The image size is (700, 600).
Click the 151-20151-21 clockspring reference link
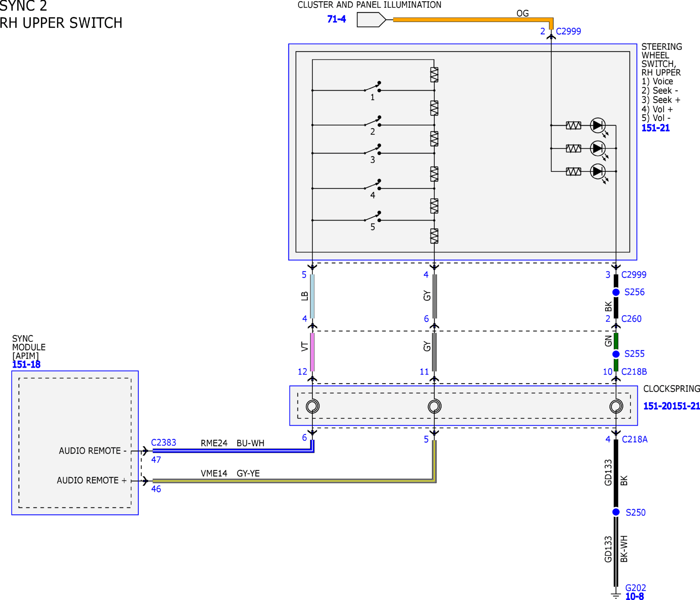pyautogui.click(x=671, y=406)
